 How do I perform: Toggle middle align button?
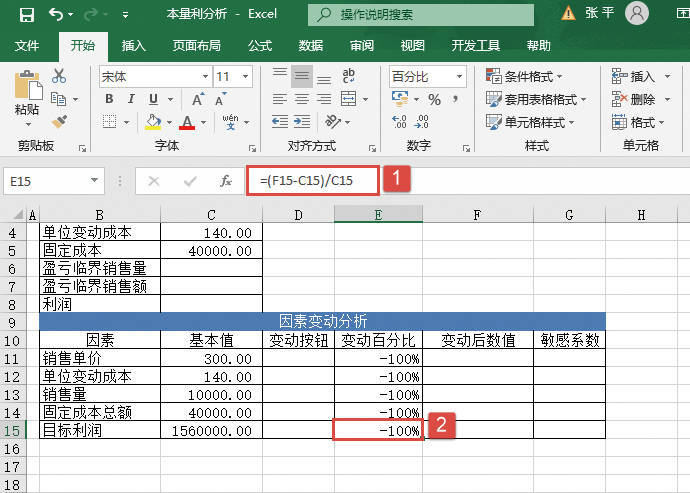click(302, 77)
